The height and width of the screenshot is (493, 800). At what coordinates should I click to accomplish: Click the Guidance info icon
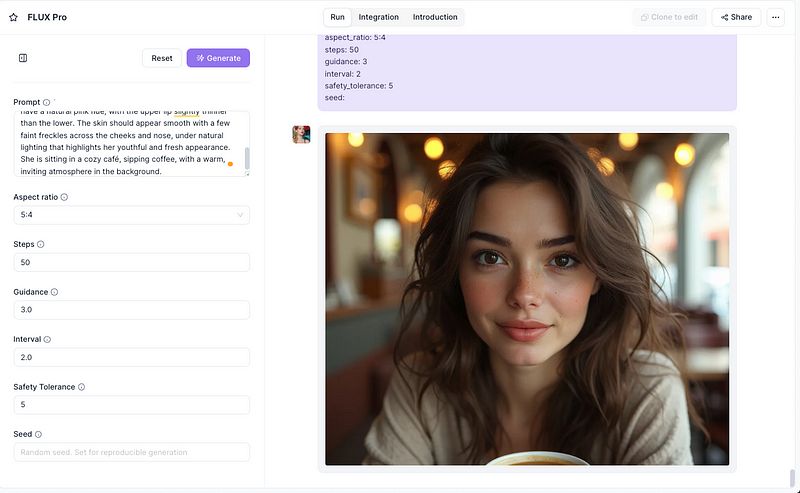pyautogui.click(x=55, y=292)
